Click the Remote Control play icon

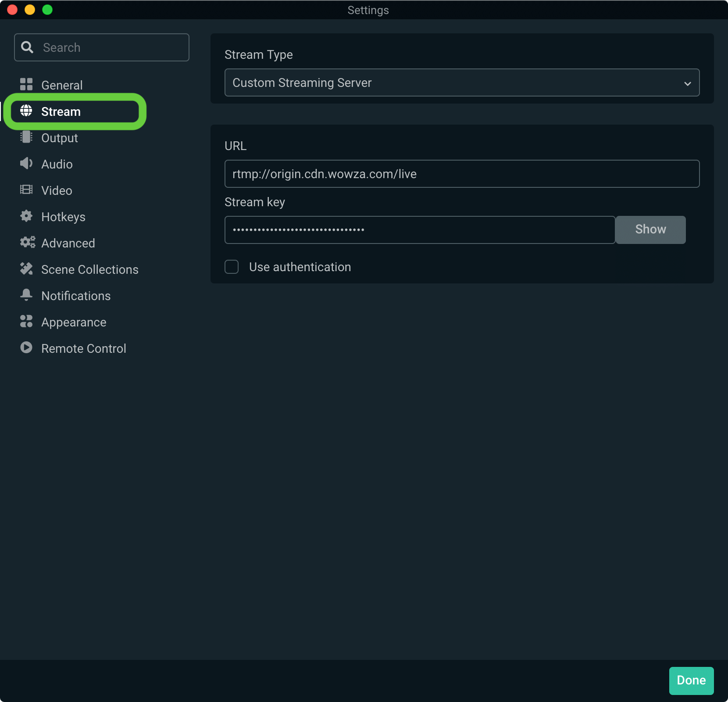(x=26, y=347)
